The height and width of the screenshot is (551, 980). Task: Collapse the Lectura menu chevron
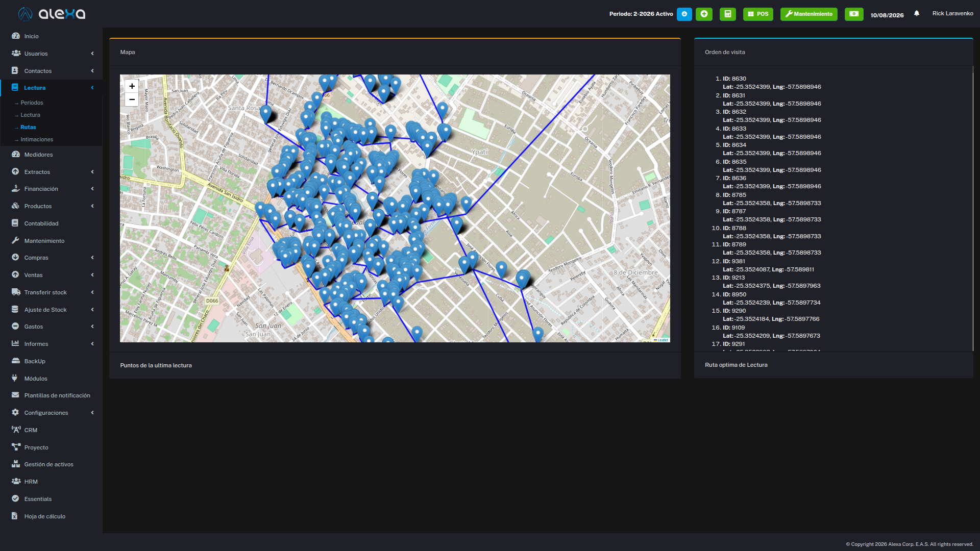(x=92, y=88)
